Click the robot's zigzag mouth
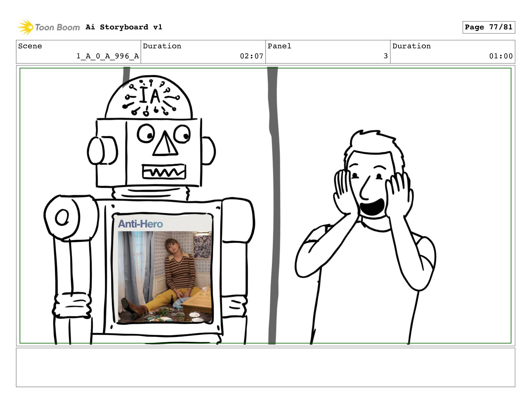Image resolution: width=532 pixels, height=411 pixels. pyautogui.click(x=164, y=172)
